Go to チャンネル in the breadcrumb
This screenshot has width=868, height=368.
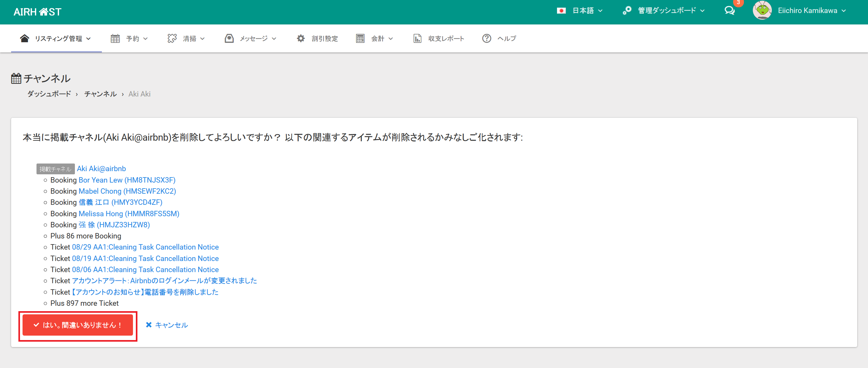tap(100, 94)
